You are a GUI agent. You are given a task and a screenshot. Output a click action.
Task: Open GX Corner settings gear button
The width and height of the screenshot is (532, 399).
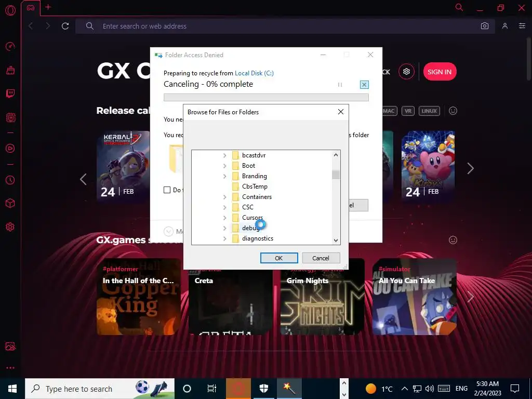tap(406, 72)
